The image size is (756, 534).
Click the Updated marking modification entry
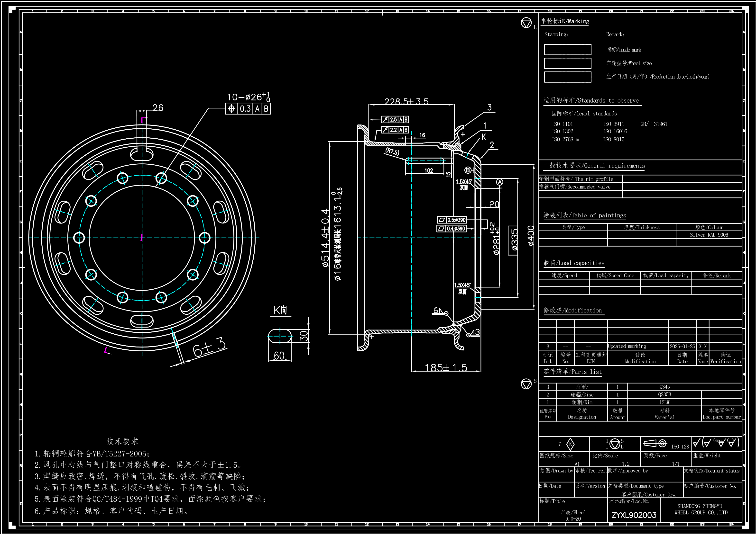tap(627, 346)
